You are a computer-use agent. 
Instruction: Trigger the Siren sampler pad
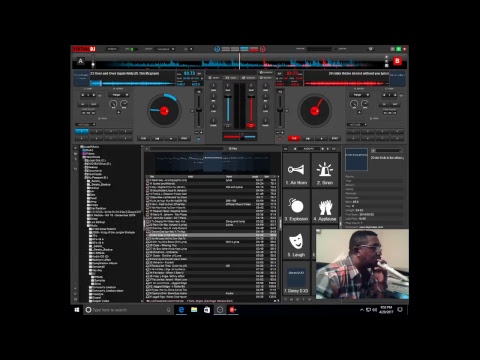point(325,171)
